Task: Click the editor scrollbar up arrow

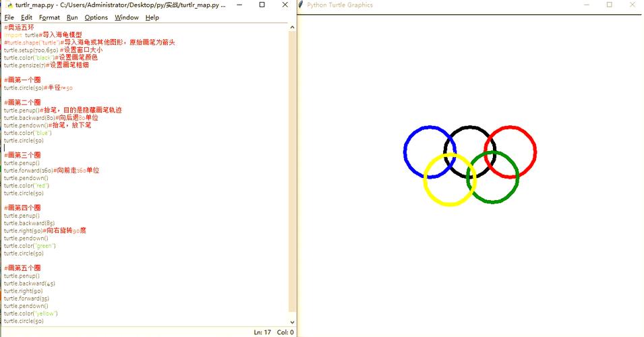Action: pyautogui.click(x=292, y=27)
